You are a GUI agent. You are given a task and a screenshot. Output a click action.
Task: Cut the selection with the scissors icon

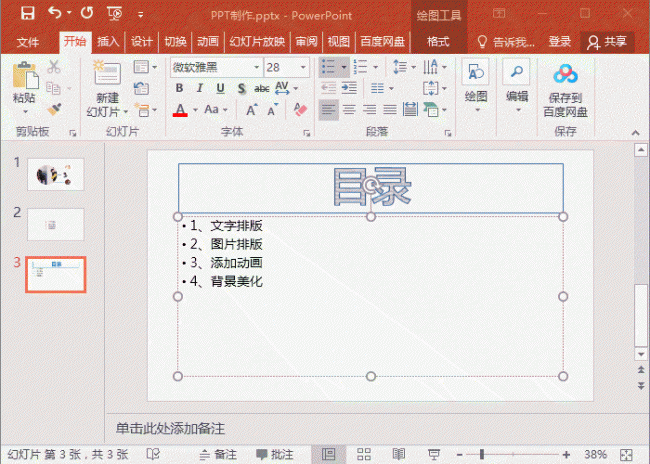coord(53,66)
